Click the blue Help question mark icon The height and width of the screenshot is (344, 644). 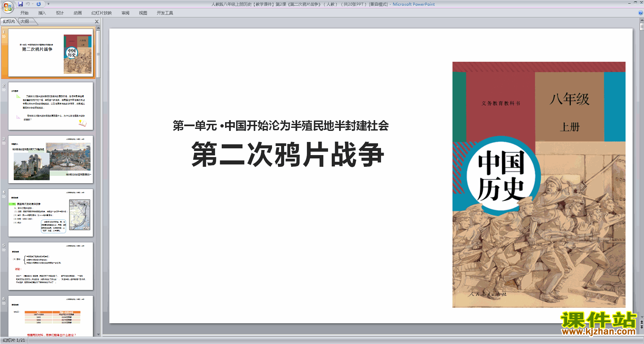coord(641,13)
